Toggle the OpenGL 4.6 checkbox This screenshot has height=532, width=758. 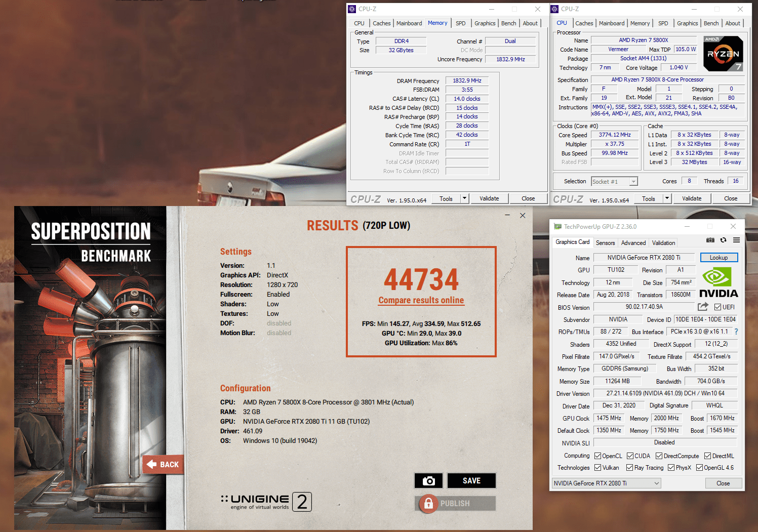coord(699,468)
